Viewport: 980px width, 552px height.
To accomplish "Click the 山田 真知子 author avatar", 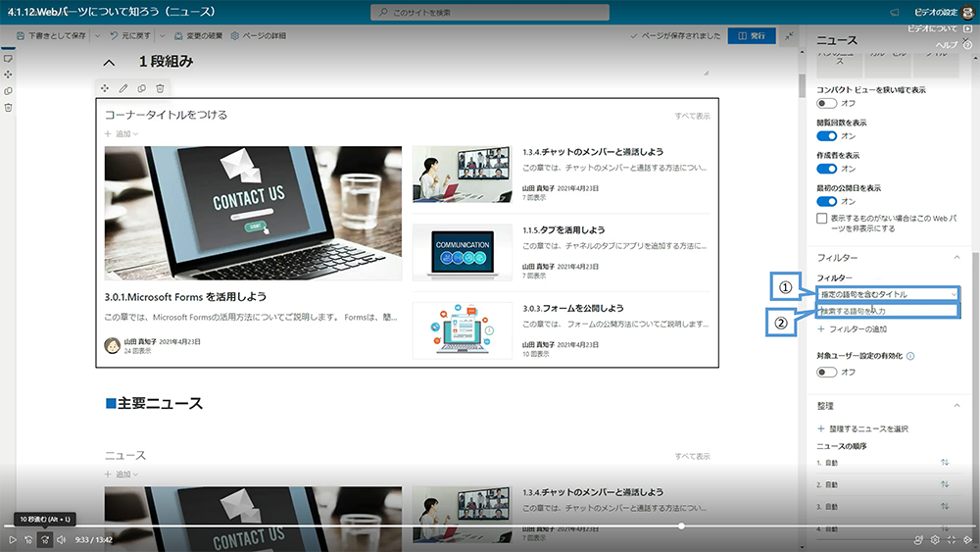I will pyautogui.click(x=113, y=345).
